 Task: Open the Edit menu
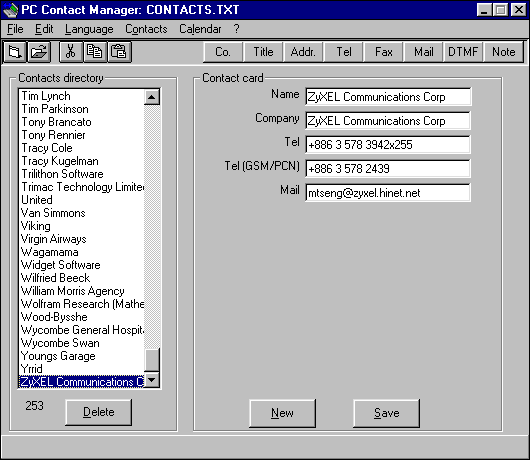tap(44, 29)
